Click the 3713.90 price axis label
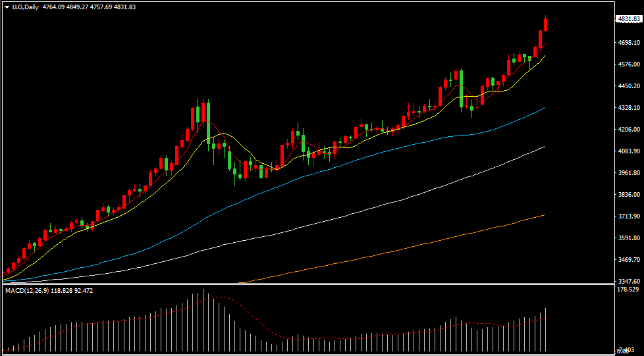The image size is (644, 356). (628, 216)
